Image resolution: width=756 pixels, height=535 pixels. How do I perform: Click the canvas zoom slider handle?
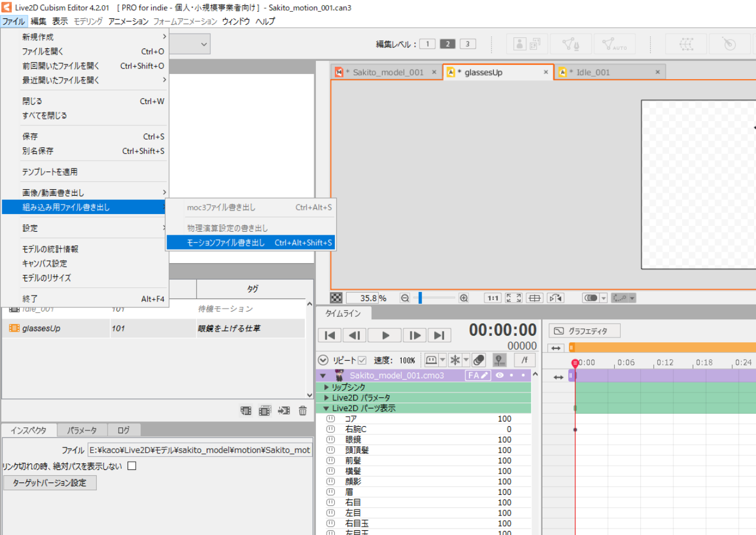(420, 298)
